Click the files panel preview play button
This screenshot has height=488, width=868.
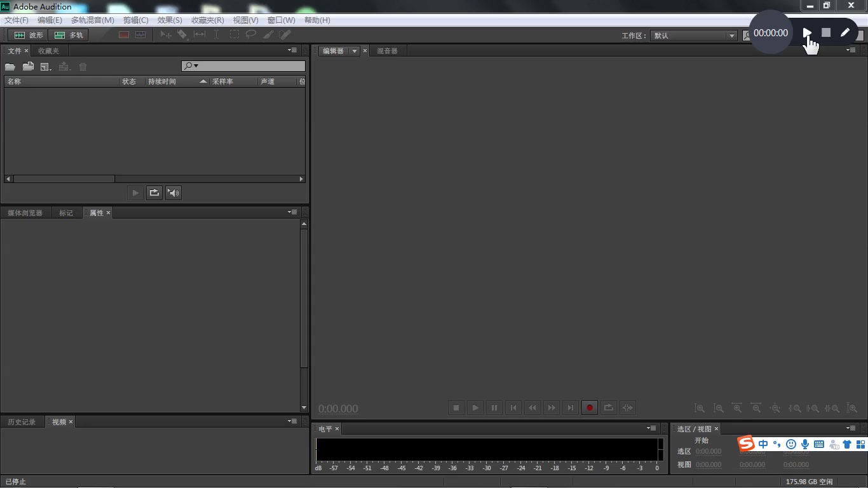[x=135, y=193]
